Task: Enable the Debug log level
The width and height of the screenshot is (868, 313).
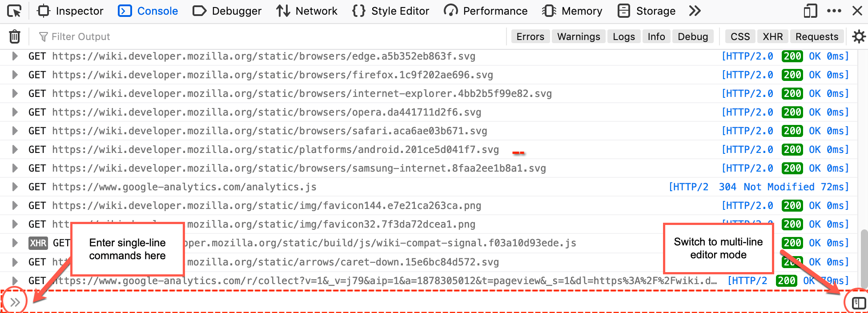Action: (693, 36)
